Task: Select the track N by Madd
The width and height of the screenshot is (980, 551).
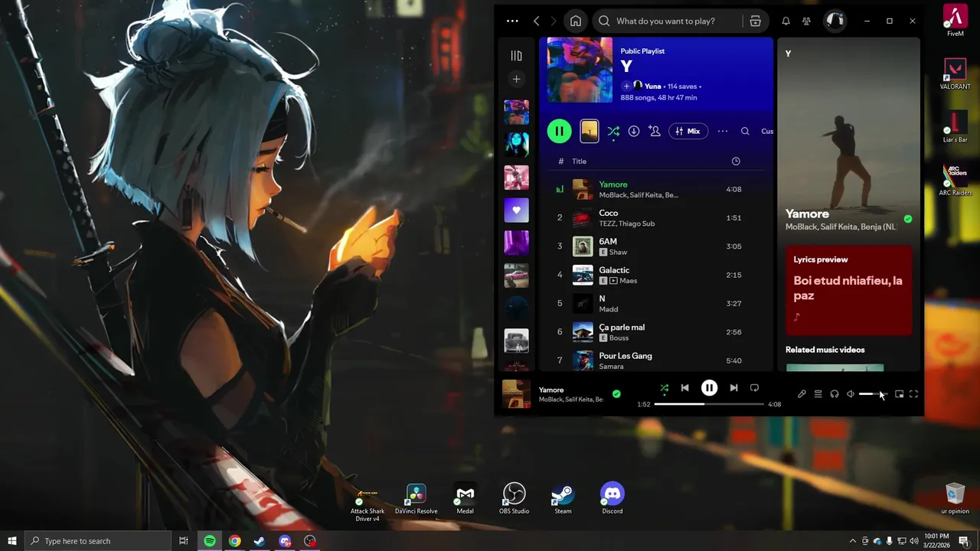Action: 657,303
